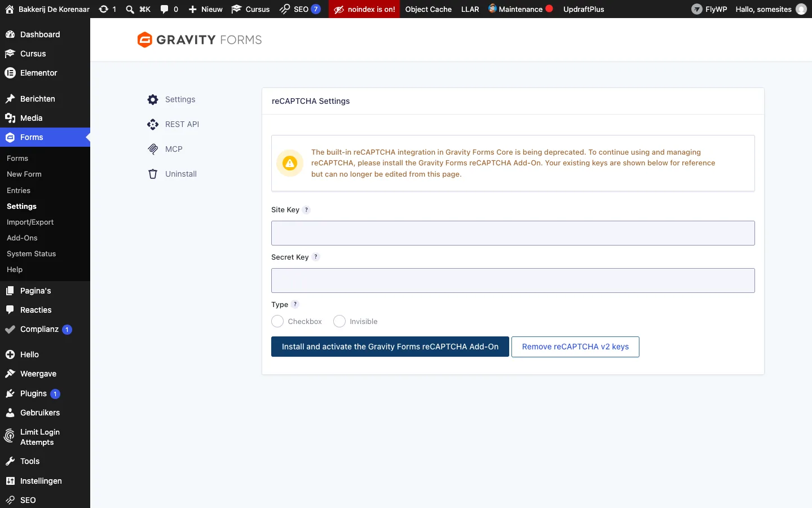Click the Site Key help question mark
Image resolution: width=812 pixels, height=508 pixels.
coord(307,210)
